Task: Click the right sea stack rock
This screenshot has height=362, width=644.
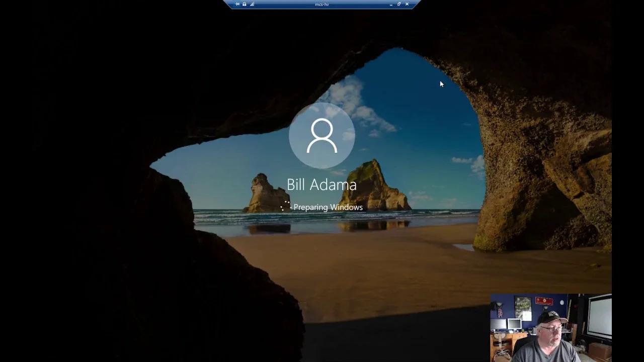Action: point(373,187)
